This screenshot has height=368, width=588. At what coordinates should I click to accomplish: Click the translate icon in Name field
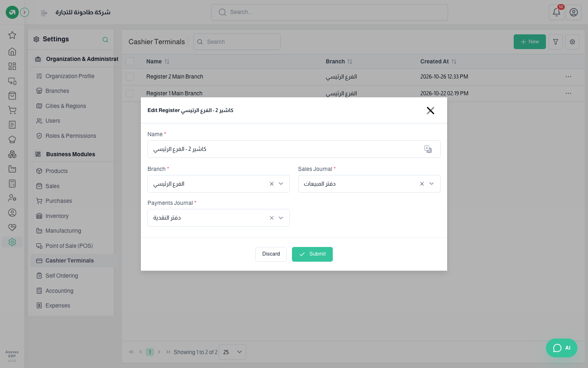point(428,149)
